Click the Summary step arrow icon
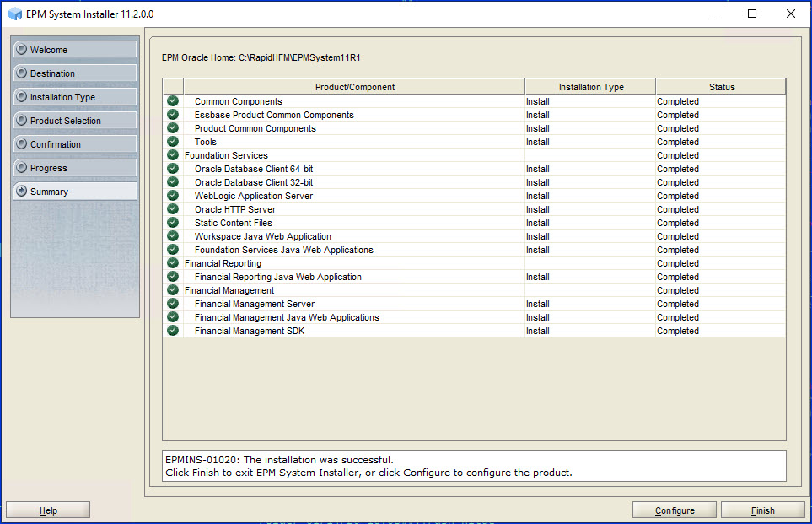Image resolution: width=812 pixels, height=524 pixels. 22,191
